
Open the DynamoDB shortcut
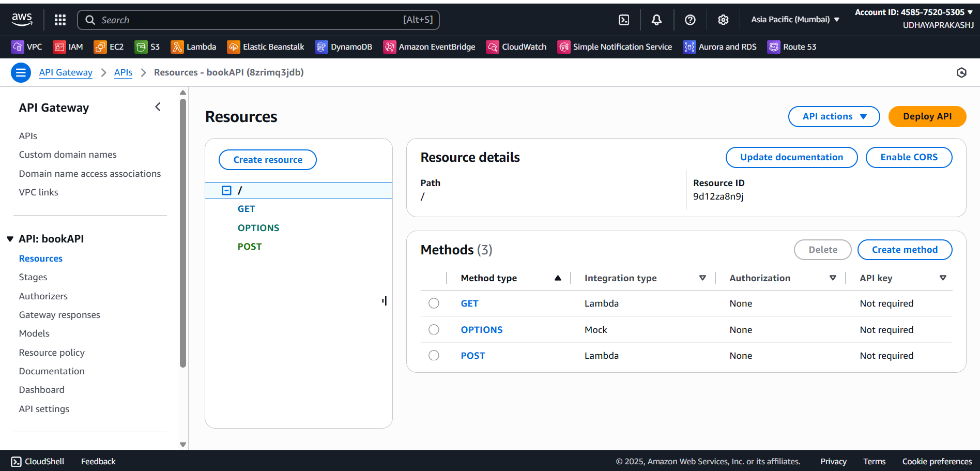point(344,47)
